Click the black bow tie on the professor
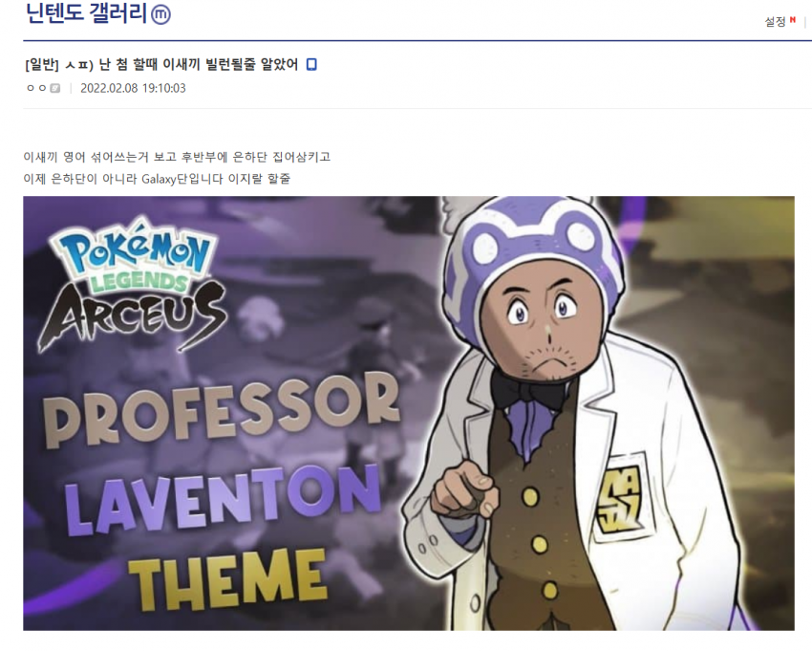 (x=528, y=389)
